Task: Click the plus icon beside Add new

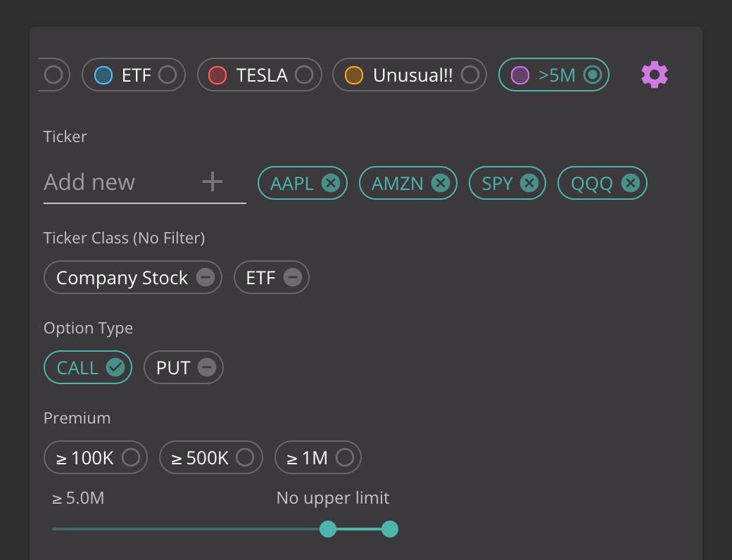Action: click(x=213, y=182)
